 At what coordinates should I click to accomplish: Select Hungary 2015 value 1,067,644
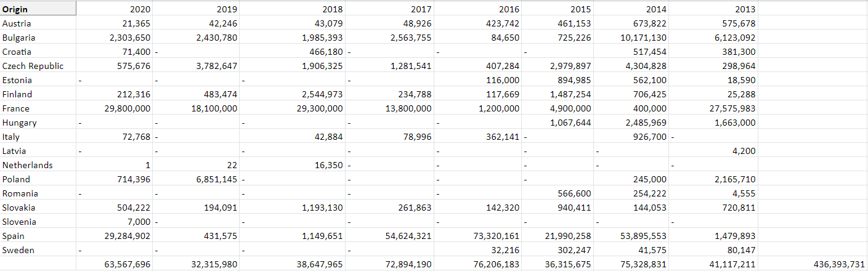point(558,123)
